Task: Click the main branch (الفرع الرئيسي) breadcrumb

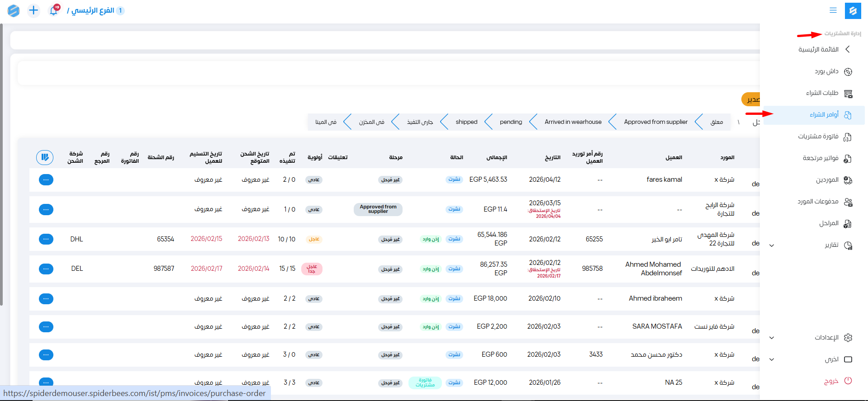Action: click(x=93, y=10)
